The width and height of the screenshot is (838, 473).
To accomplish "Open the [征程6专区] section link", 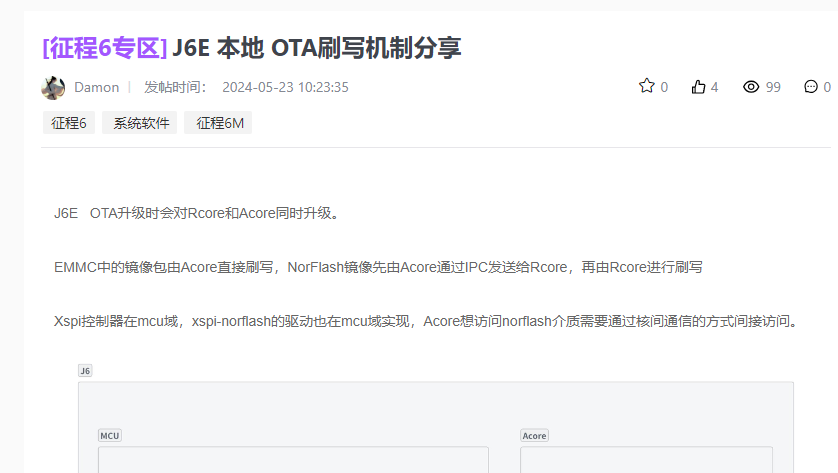I will (104, 48).
